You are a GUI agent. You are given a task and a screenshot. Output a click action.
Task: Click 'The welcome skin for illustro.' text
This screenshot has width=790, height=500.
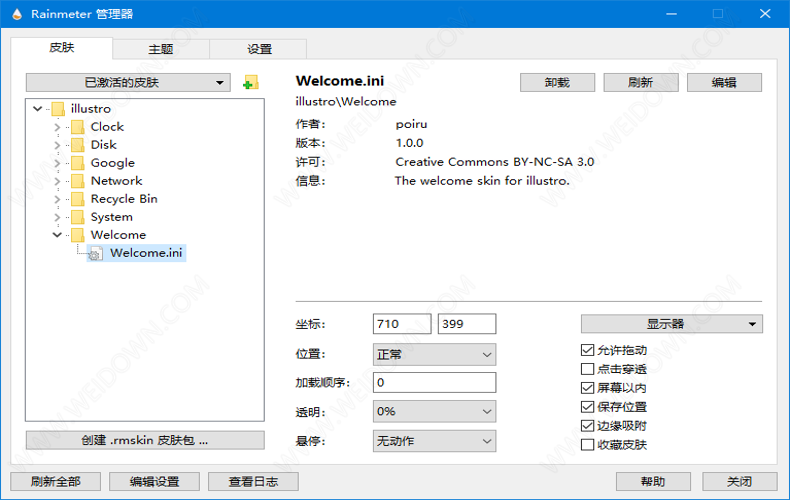click(482, 181)
